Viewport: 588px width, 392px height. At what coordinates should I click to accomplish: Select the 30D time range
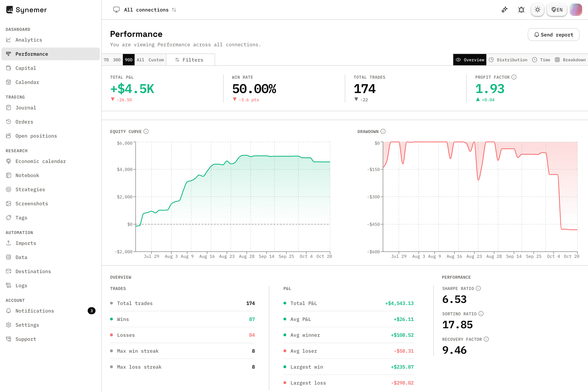117,60
